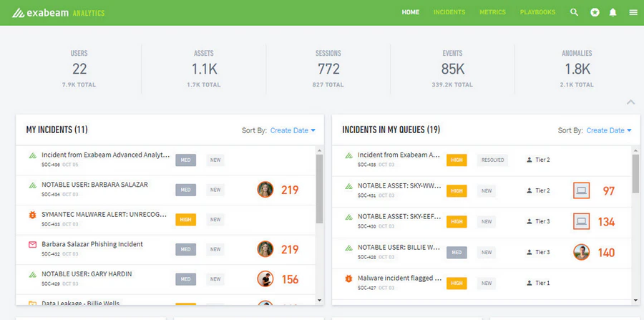Click Exabeam icon beside NOTABLE ASSET: SKY-EEF
Viewport: 644px width, 320px height.
tap(348, 218)
